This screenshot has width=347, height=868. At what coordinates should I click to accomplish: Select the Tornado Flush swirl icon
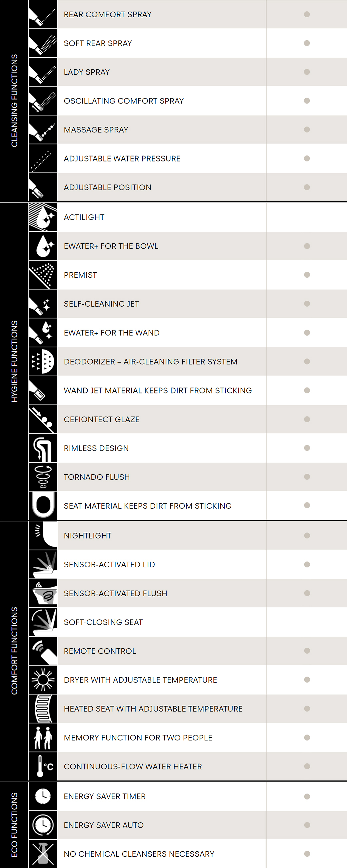(43, 477)
